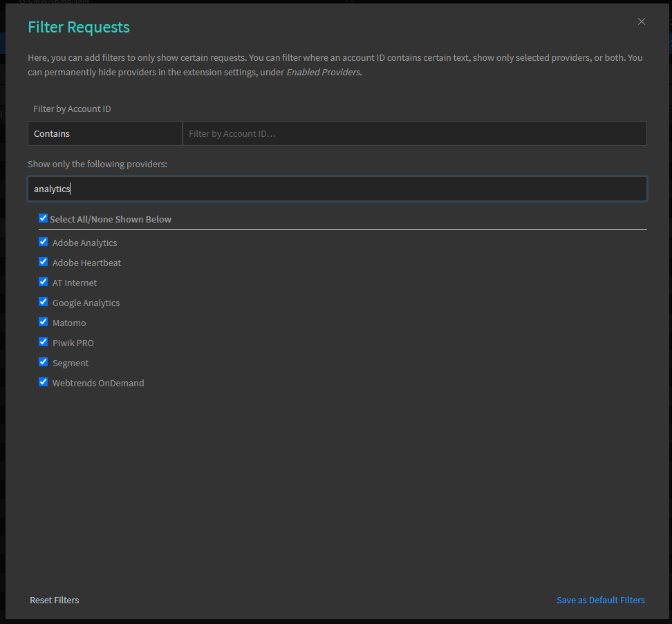Deselect the Google Analytics provider
The image size is (672, 624).
coord(44,303)
